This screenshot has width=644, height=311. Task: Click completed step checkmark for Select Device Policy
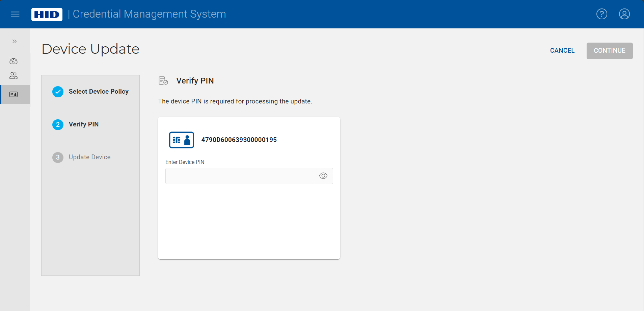tap(58, 92)
